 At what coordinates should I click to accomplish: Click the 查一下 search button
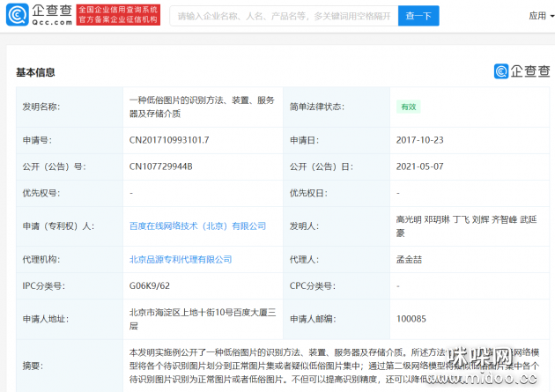pos(418,16)
